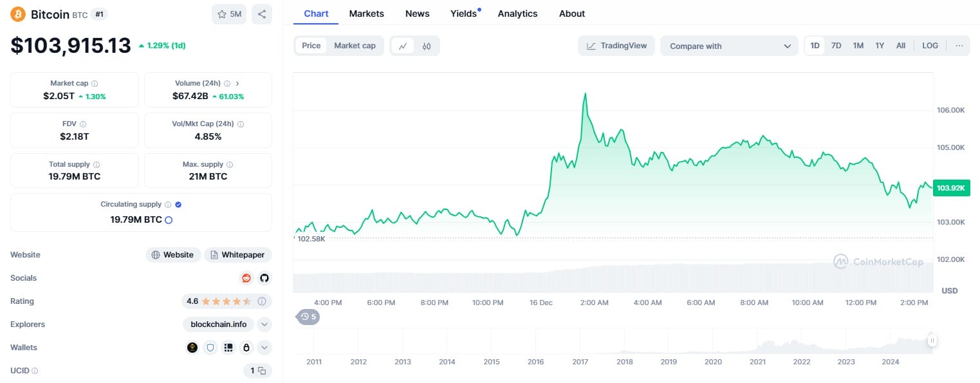The height and width of the screenshot is (383, 980).
Task: Visit the Bitcoin Website link
Action: click(173, 255)
